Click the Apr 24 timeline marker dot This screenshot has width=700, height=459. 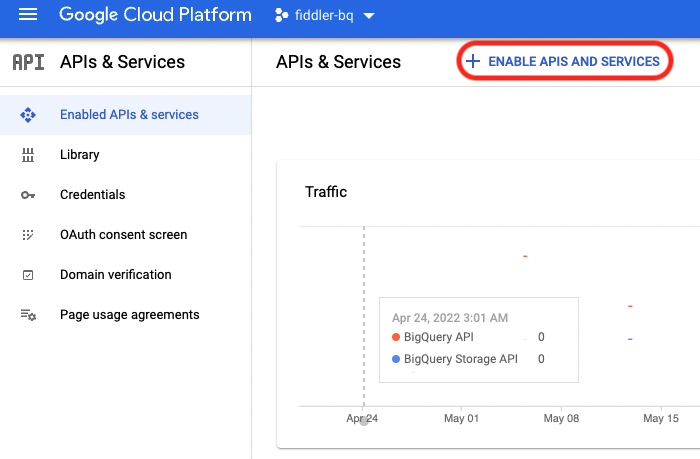coord(364,421)
